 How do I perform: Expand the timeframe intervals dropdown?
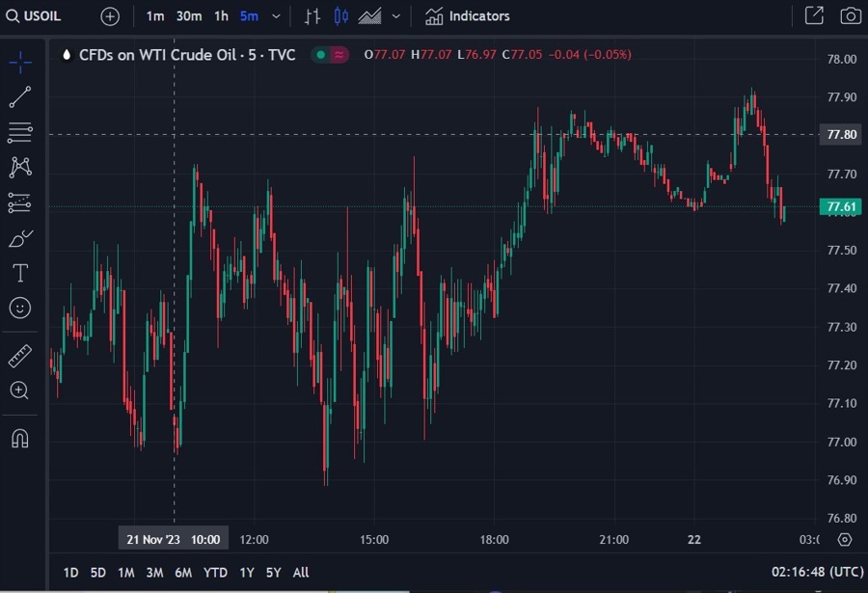(x=276, y=16)
